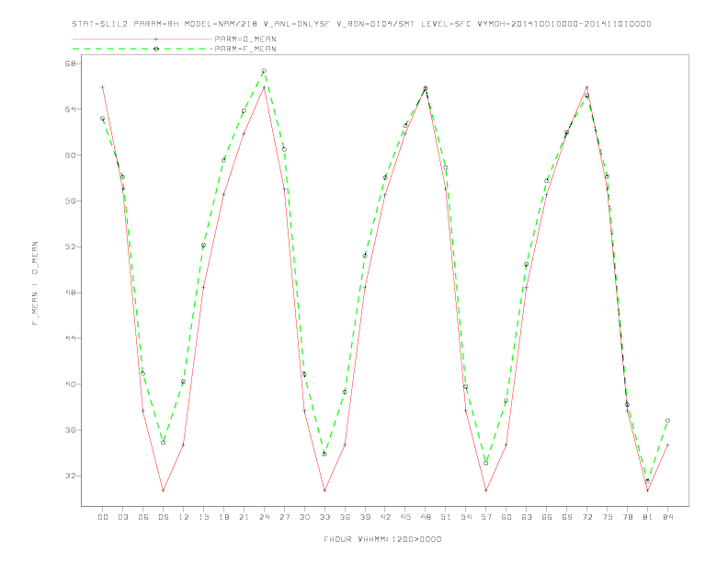Click x-axis forecast hour label 15
The height and width of the screenshot is (563, 728).
(x=203, y=517)
